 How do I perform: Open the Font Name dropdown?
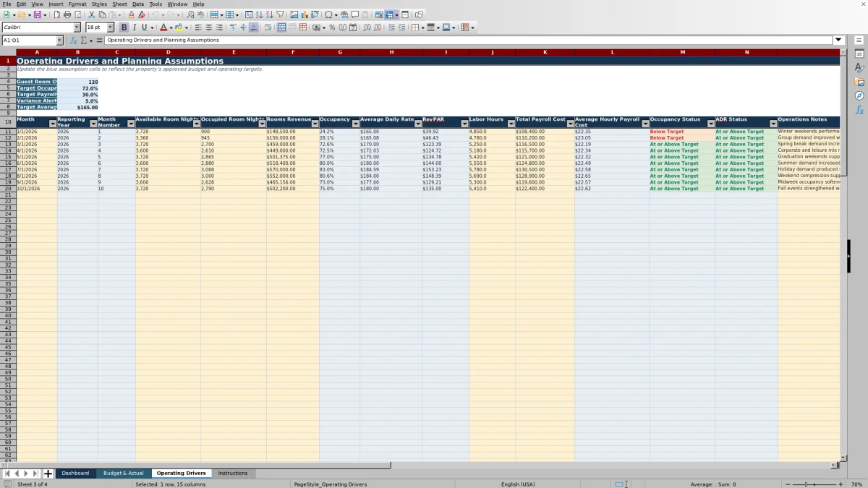tap(76, 27)
